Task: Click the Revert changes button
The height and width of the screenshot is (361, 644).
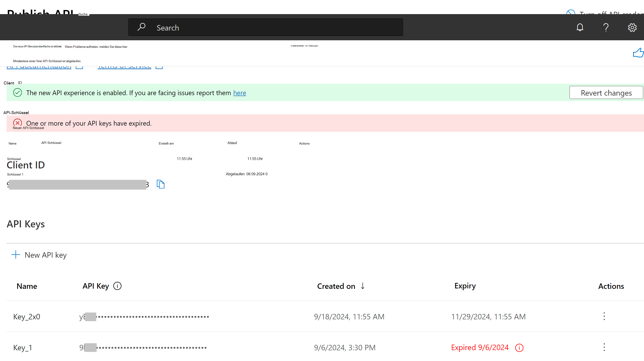Action: click(x=606, y=93)
